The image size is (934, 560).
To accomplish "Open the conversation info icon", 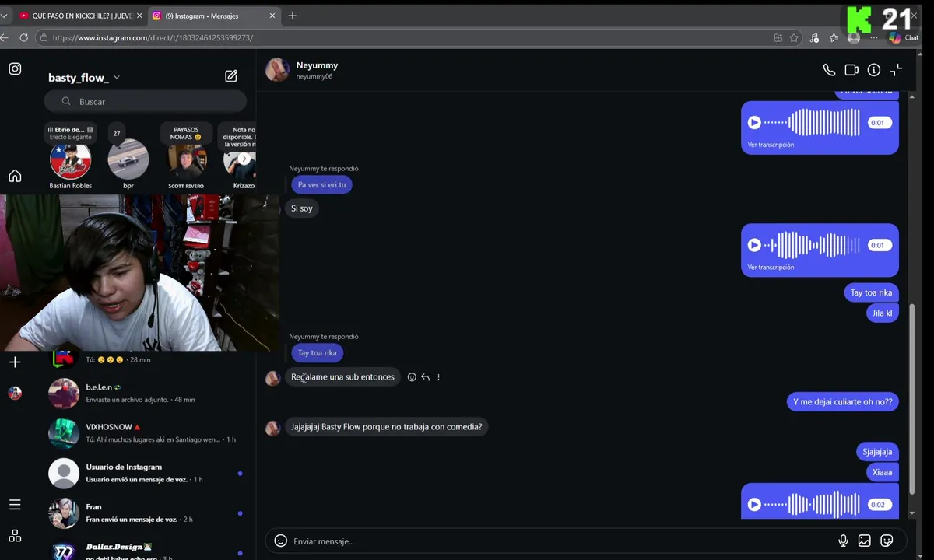I will tap(874, 70).
